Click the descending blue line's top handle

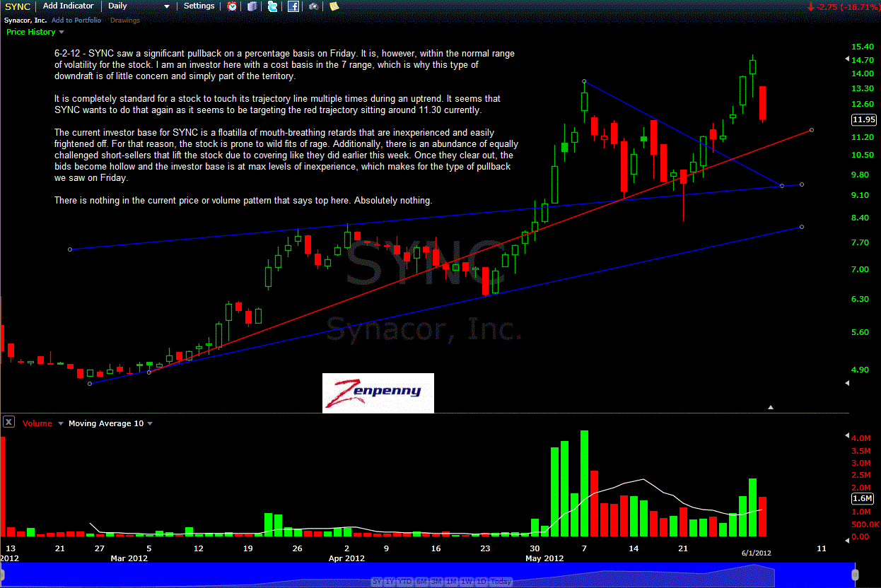tap(584, 81)
